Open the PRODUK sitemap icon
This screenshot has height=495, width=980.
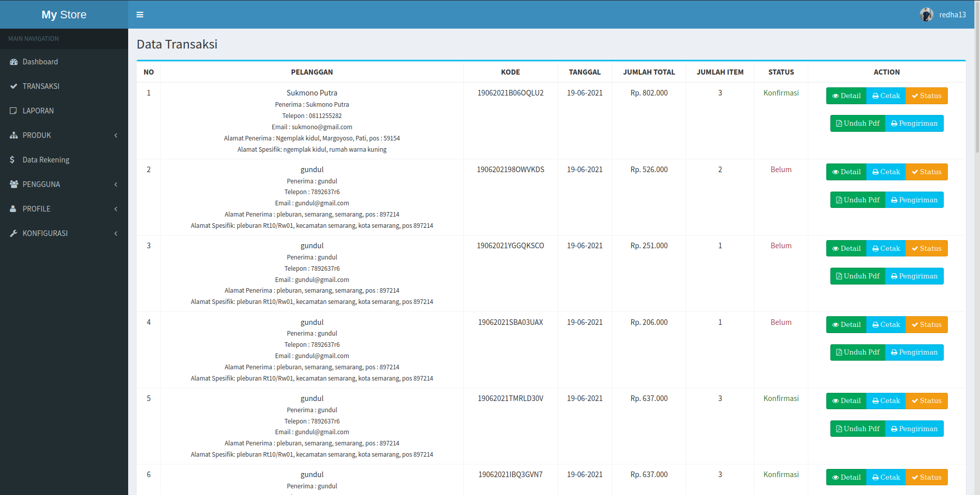coord(12,135)
